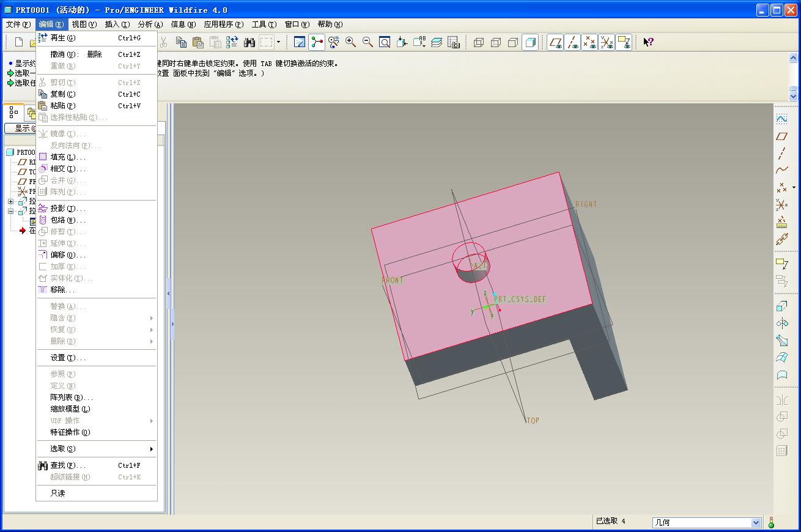The width and height of the screenshot is (801, 532).
Task: Click the Copy icon in the top toolbar
Action: coord(181,42)
